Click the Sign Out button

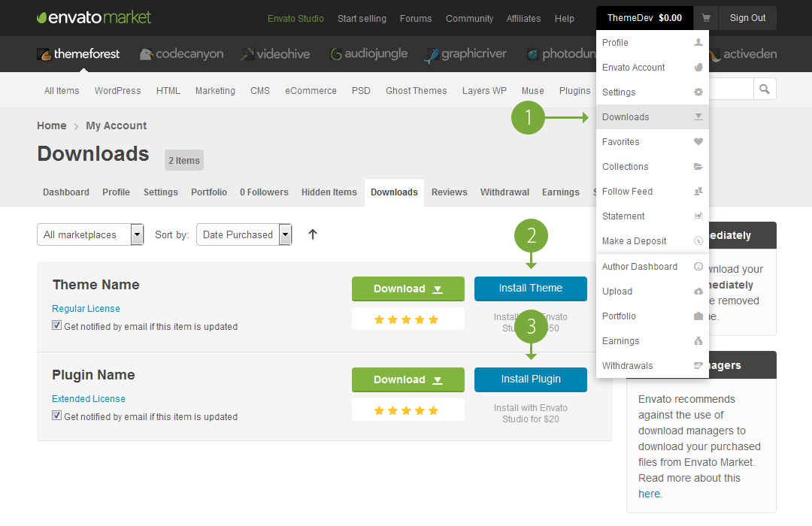(747, 18)
